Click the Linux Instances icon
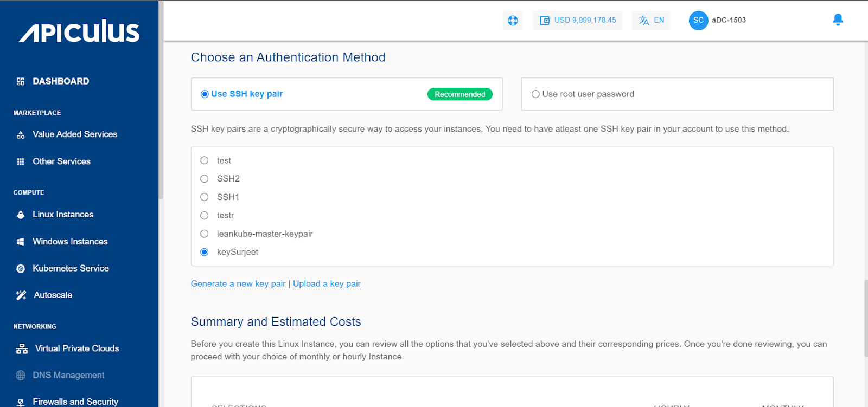 21,215
